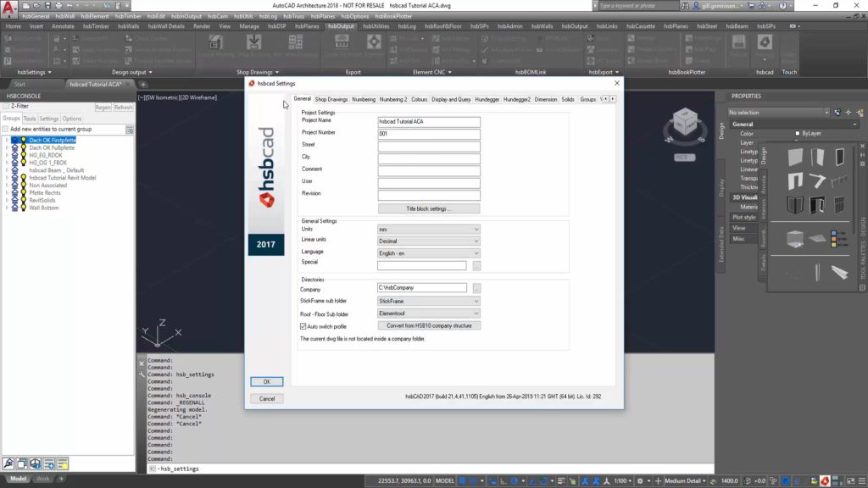The image size is (868, 488).
Task: Click Convert from HSB10 company structure
Action: coord(429,326)
